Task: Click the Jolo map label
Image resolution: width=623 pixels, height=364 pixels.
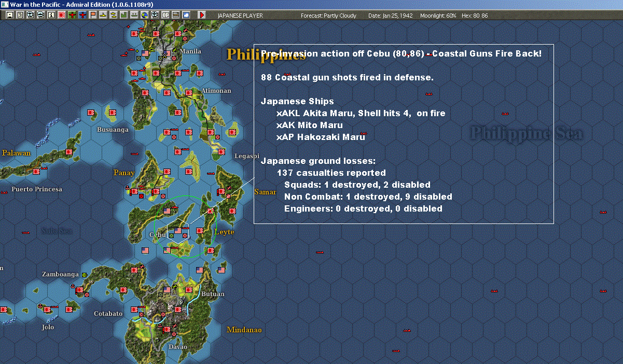Action: (x=48, y=327)
